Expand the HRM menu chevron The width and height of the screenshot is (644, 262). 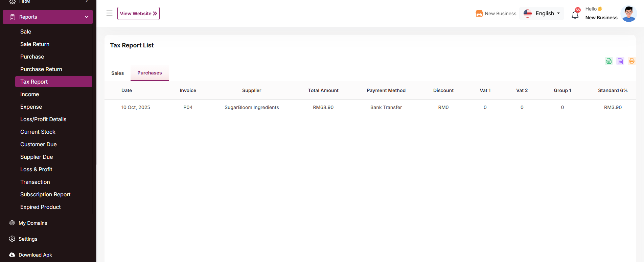point(87,1)
